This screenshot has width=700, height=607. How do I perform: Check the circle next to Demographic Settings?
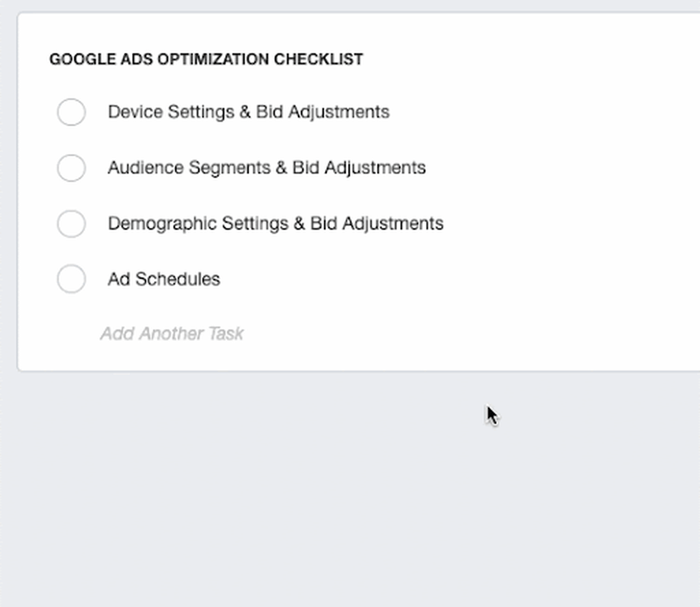point(71,224)
